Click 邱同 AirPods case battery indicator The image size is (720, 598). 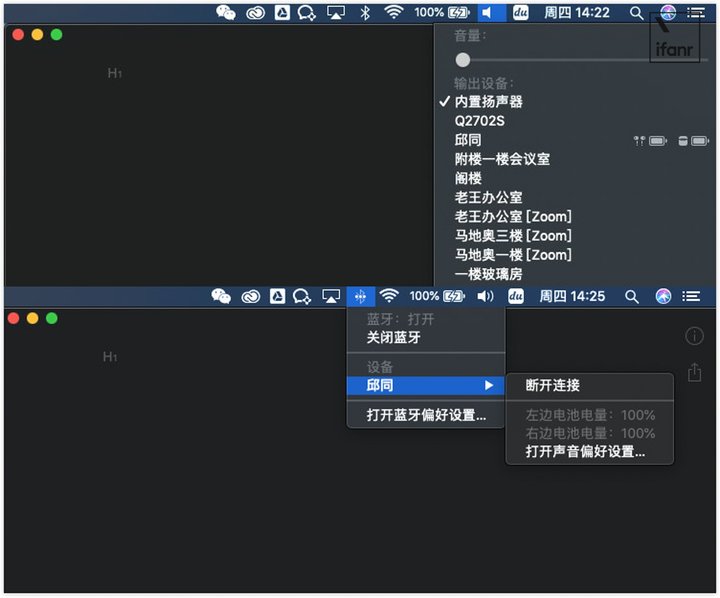[x=693, y=141]
